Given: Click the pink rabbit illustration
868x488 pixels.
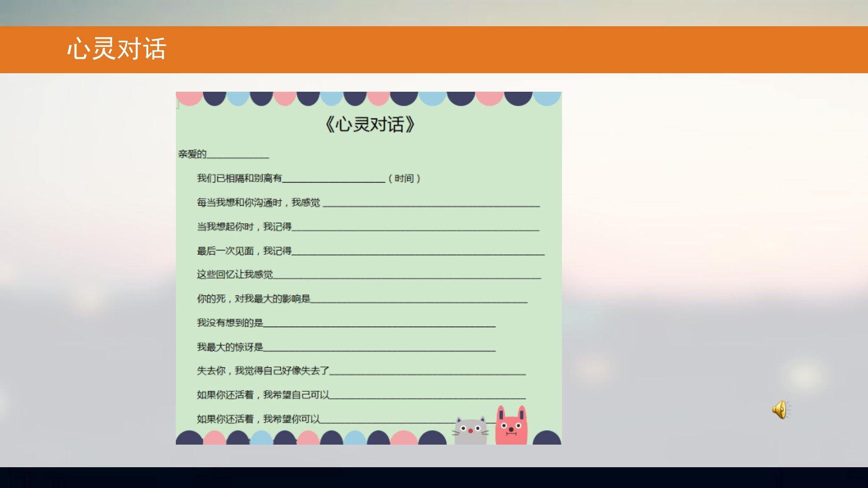Looking at the screenshot, I should pos(511,426).
